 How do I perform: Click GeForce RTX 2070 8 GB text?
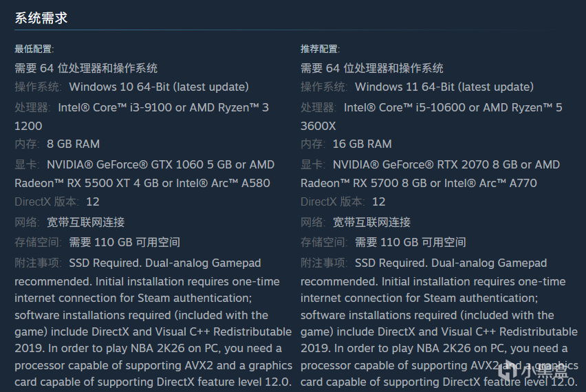pos(425,164)
